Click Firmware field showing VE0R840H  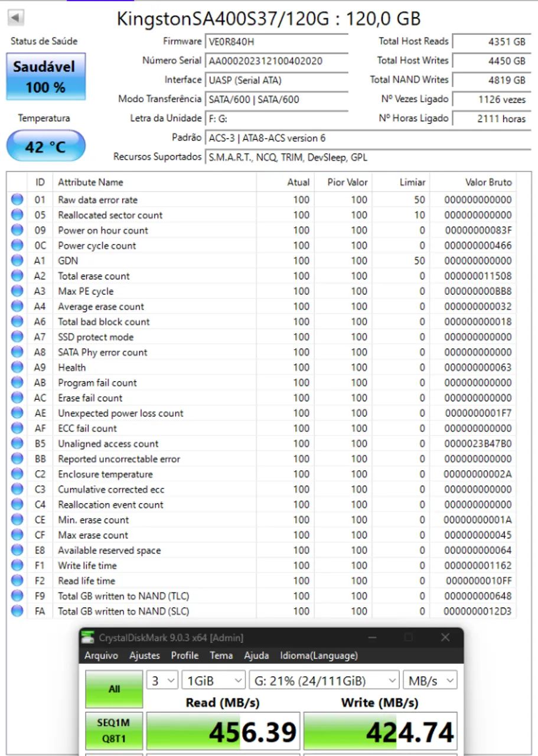pyautogui.click(x=276, y=42)
